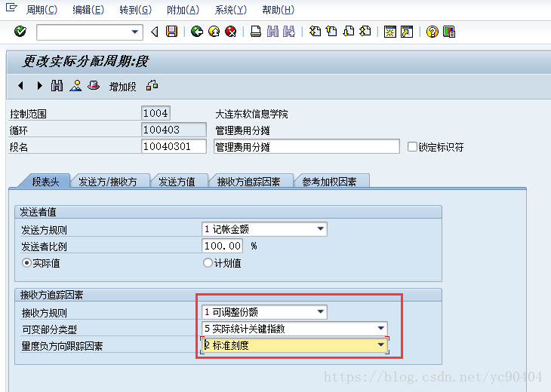The height and width of the screenshot is (392, 551).
Task: Click the 循环 field showing 100403
Action: [174, 130]
